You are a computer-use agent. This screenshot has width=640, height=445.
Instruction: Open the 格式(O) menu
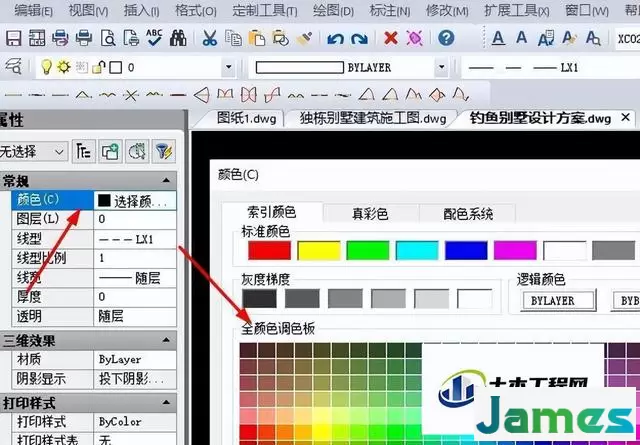pyautogui.click(x=196, y=11)
